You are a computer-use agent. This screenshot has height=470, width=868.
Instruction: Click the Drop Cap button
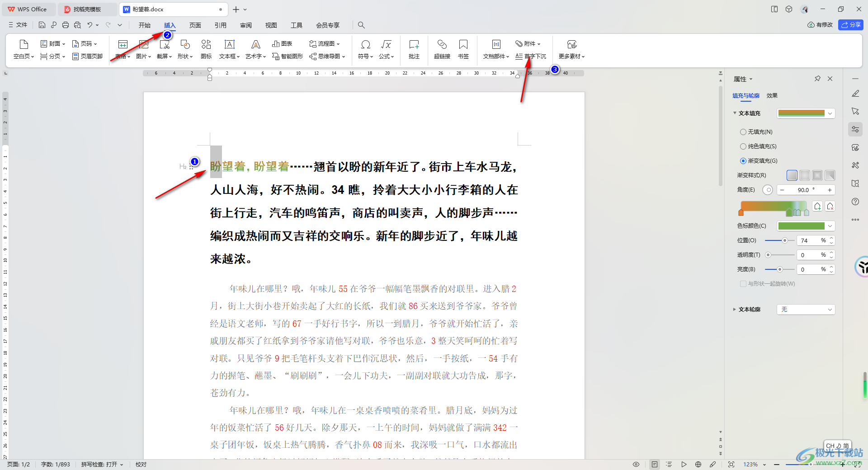point(531,56)
